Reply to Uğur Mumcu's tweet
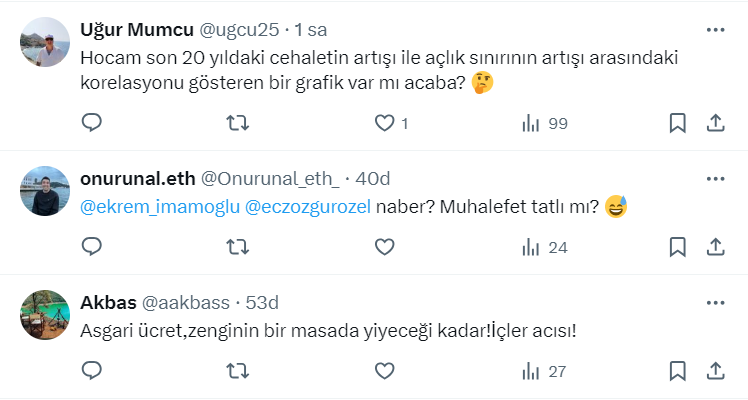The height and width of the screenshot is (400, 748). click(x=91, y=123)
